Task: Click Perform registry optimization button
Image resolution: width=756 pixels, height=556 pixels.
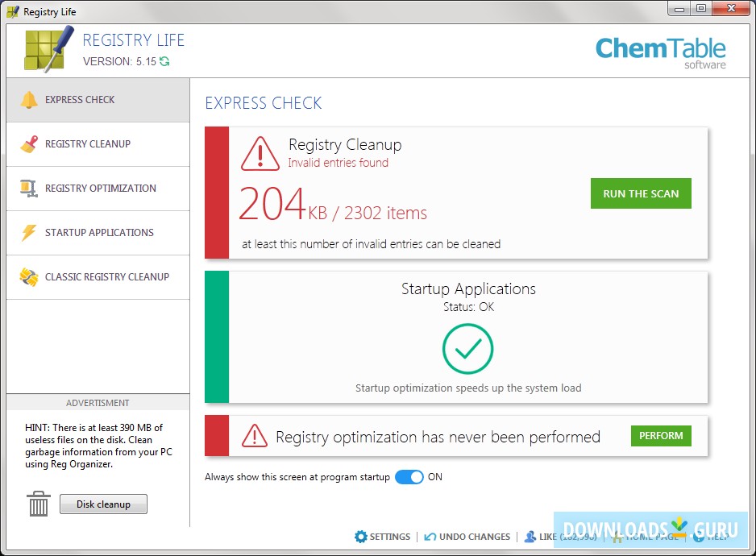Action: click(661, 436)
